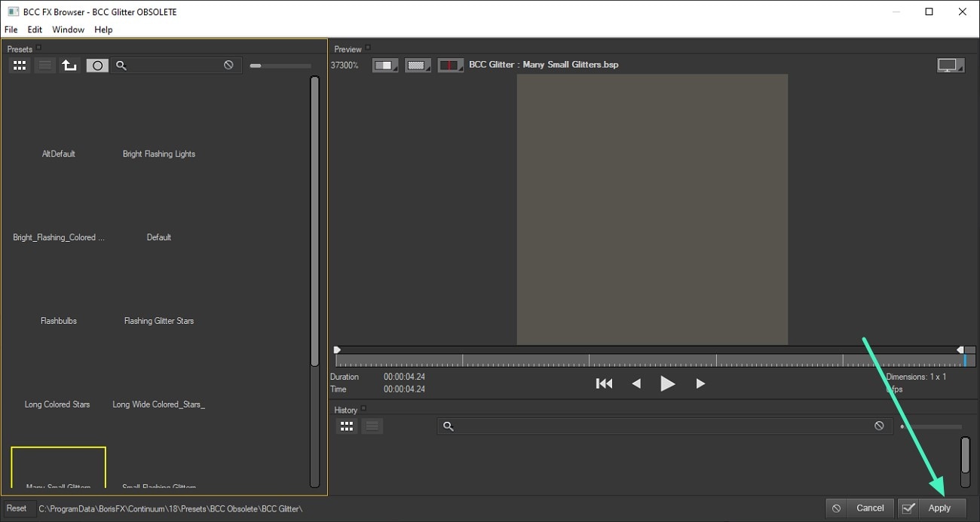Open the compare mode dropdown in Preview

point(385,66)
